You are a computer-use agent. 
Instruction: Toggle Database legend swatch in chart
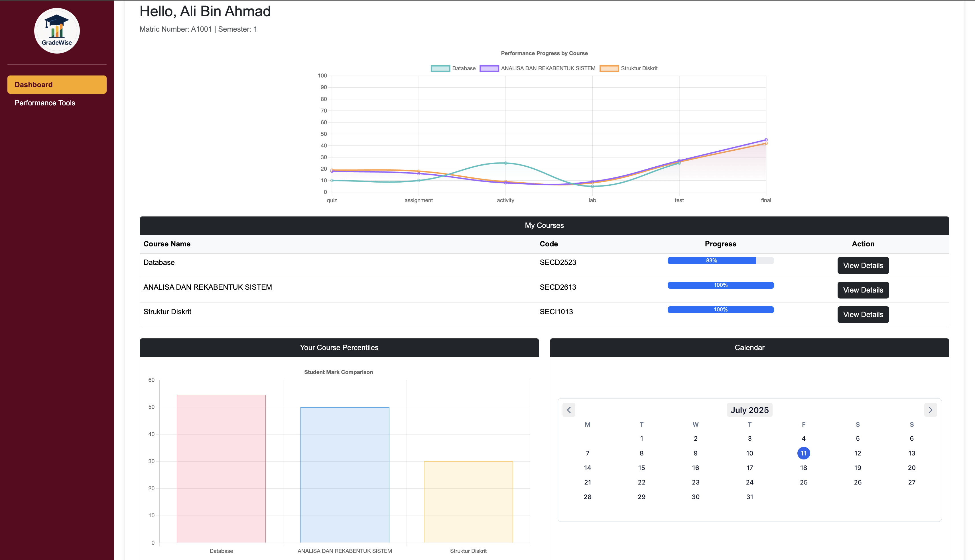[440, 68]
